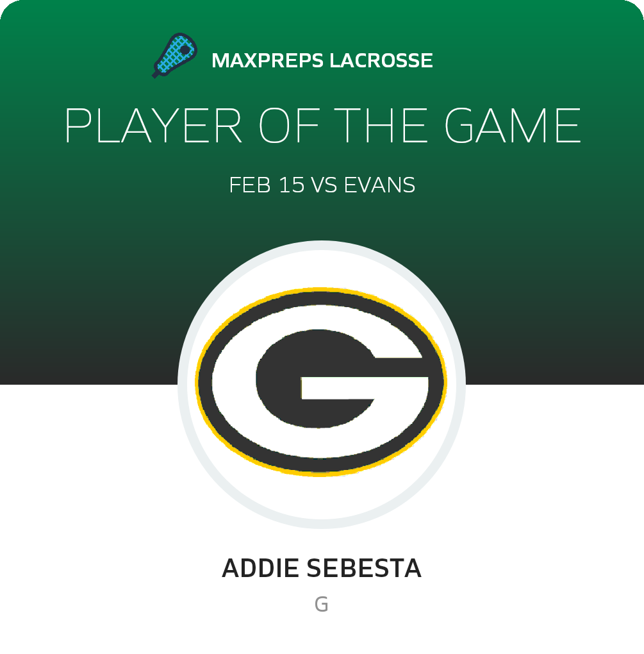Image resolution: width=644 pixels, height=654 pixels.
Task: Click the ball inside the lacrosse stick head
Action: (x=185, y=49)
